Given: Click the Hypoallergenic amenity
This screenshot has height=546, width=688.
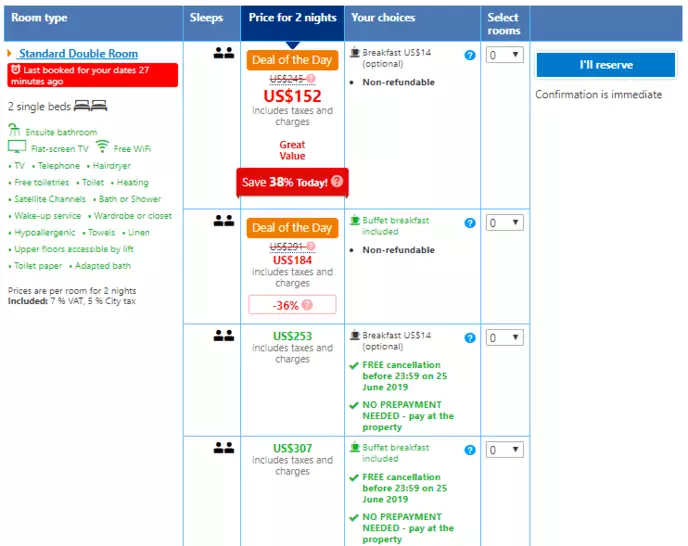Looking at the screenshot, I should pos(44,232).
